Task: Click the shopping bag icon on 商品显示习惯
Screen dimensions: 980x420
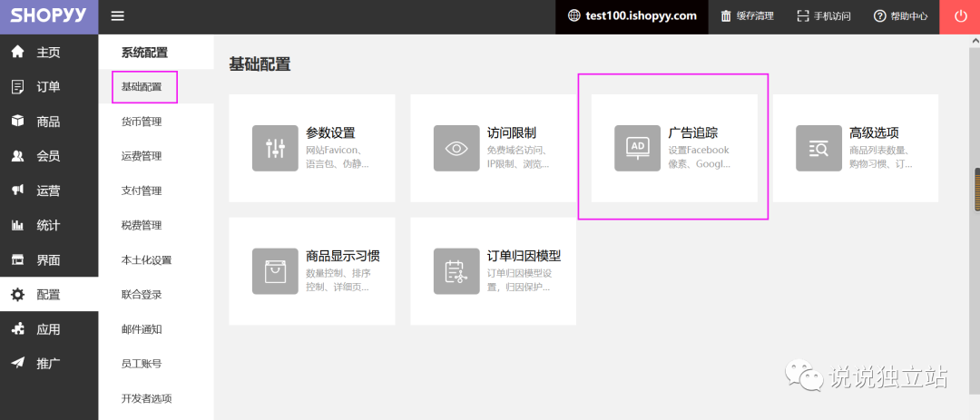Action: pos(275,271)
